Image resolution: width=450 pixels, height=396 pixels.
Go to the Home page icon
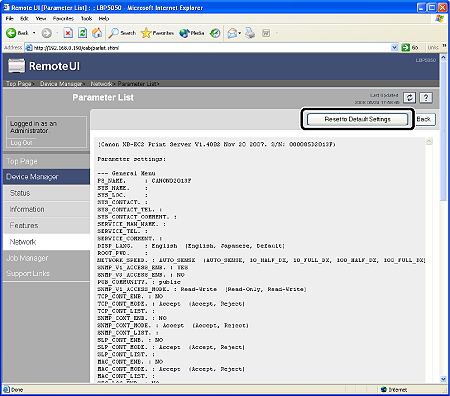pos(97,33)
